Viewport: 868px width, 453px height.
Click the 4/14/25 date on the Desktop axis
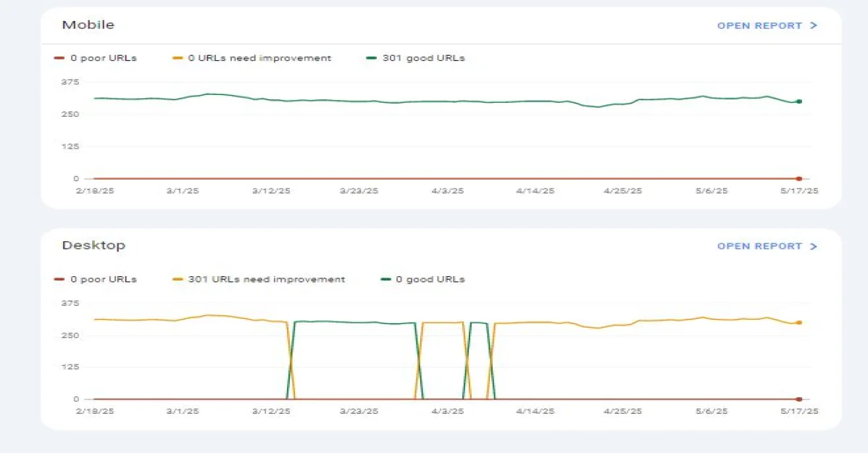coord(535,411)
